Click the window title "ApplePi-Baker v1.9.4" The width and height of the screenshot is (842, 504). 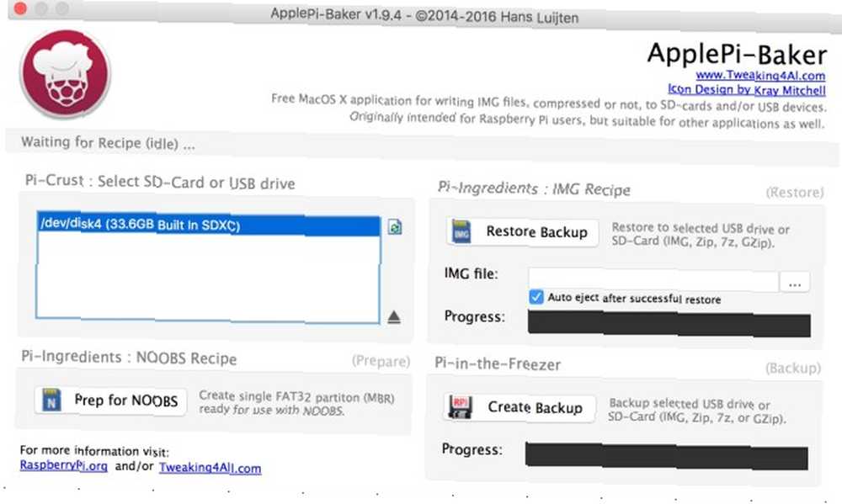(x=336, y=14)
